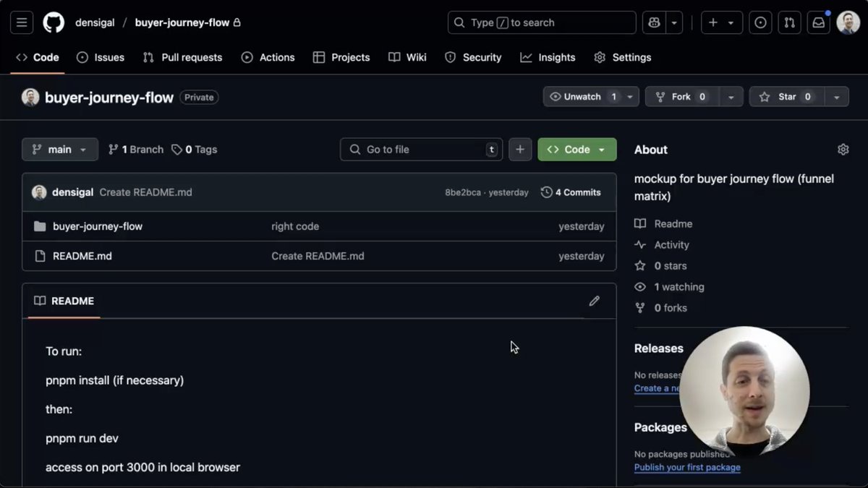Open the Add file plus button

(x=520, y=150)
